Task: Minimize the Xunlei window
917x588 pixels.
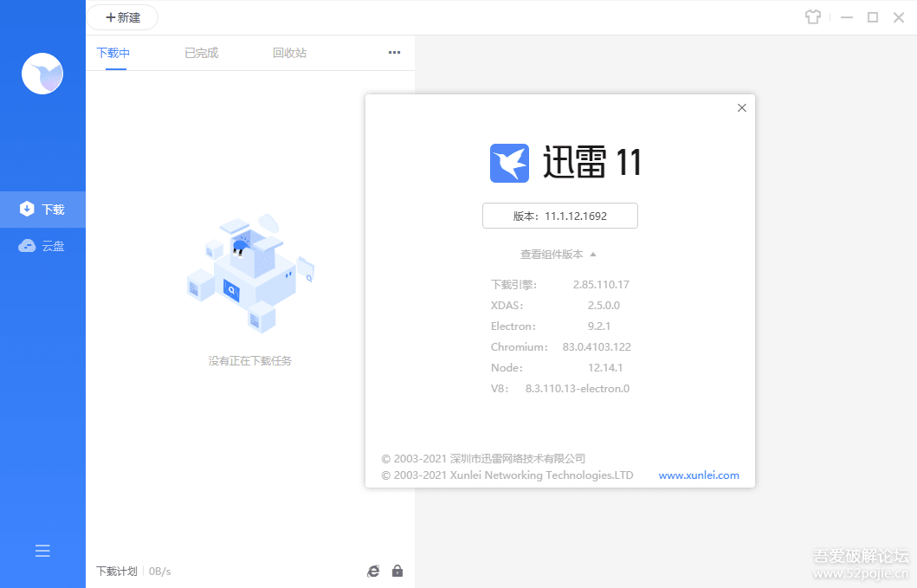Action: click(847, 17)
